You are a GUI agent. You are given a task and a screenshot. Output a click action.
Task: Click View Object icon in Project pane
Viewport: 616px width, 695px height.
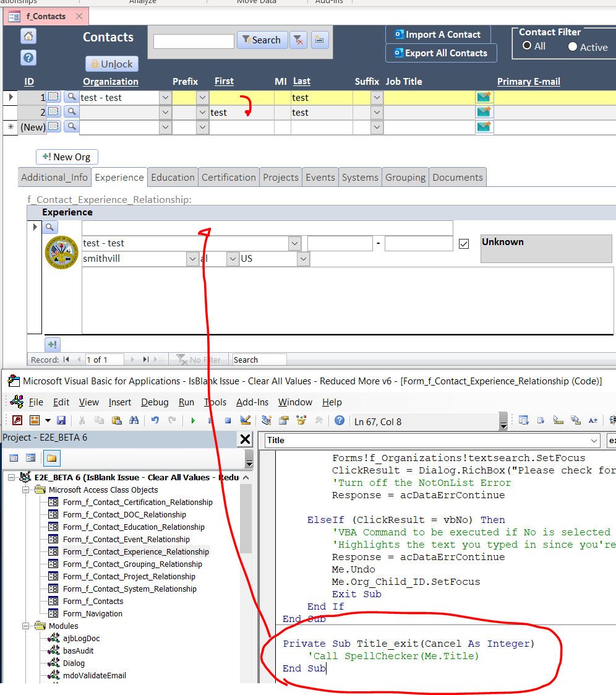(30, 458)
